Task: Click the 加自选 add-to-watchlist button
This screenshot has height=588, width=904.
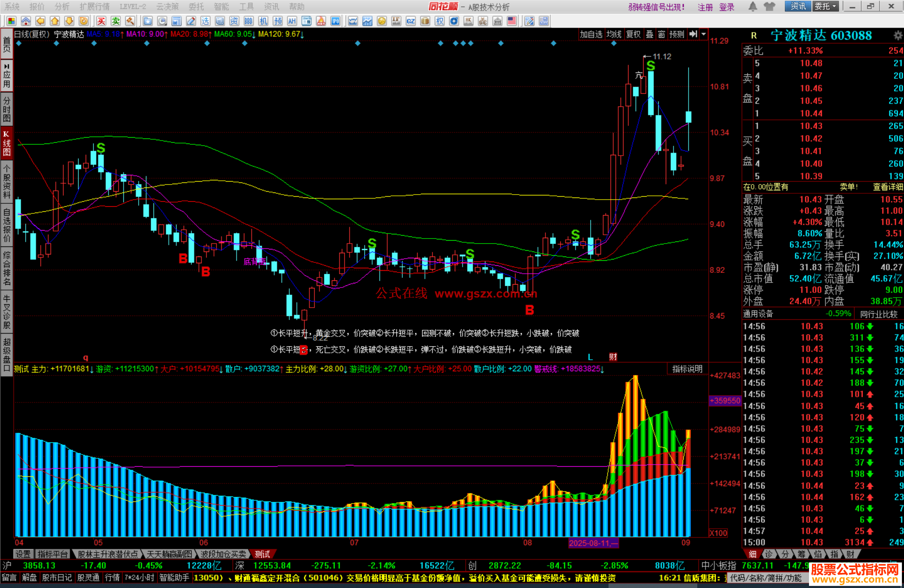Action: click(591, 34)
